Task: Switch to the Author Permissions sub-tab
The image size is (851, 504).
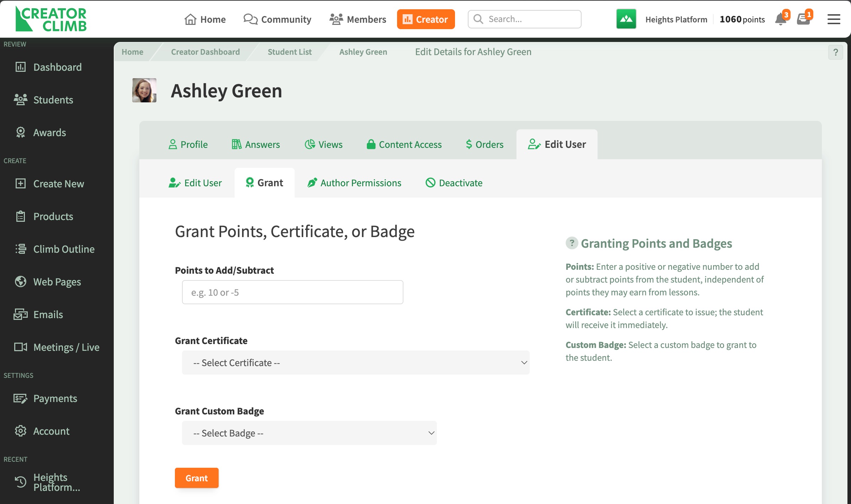Action: [x=354, y=183]
